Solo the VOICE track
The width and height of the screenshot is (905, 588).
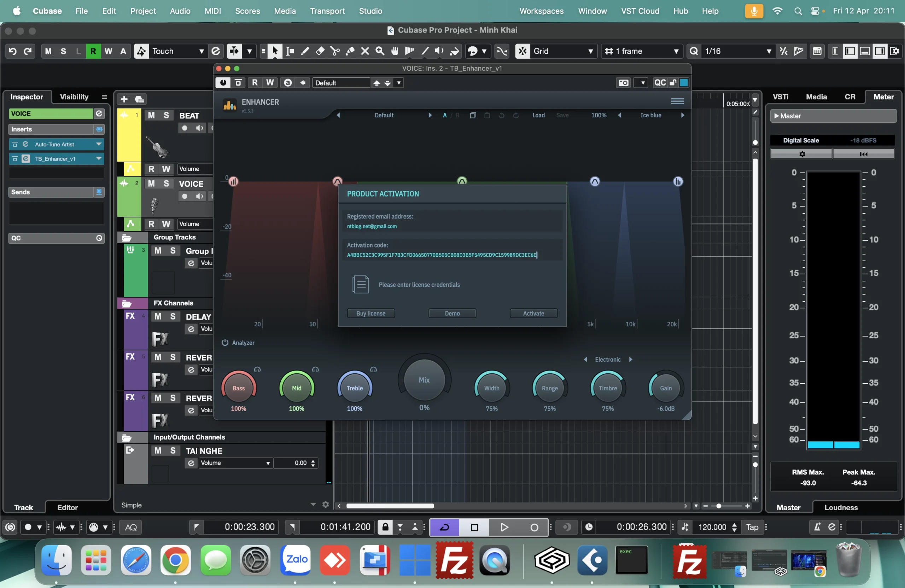click(166, 183)
